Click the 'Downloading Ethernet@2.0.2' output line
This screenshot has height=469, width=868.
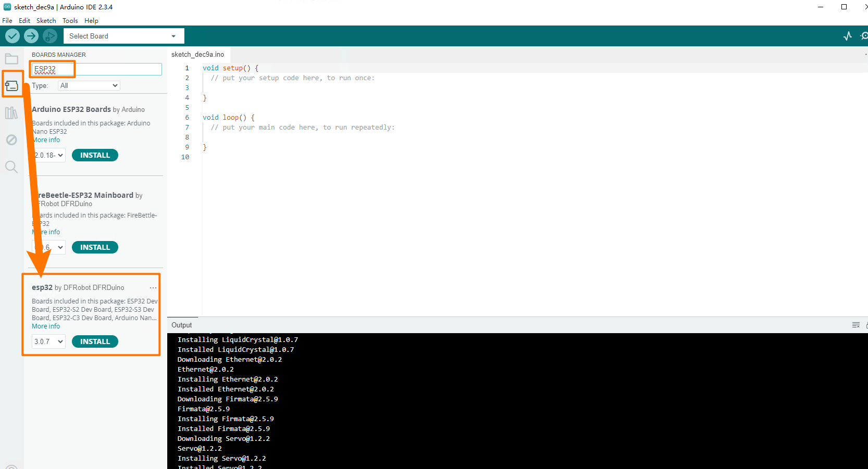pyautogui.click(x=230, y=360)
